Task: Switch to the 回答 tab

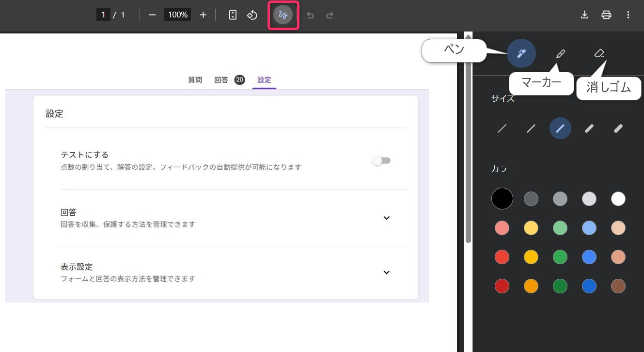Action: tap(221, 80)
